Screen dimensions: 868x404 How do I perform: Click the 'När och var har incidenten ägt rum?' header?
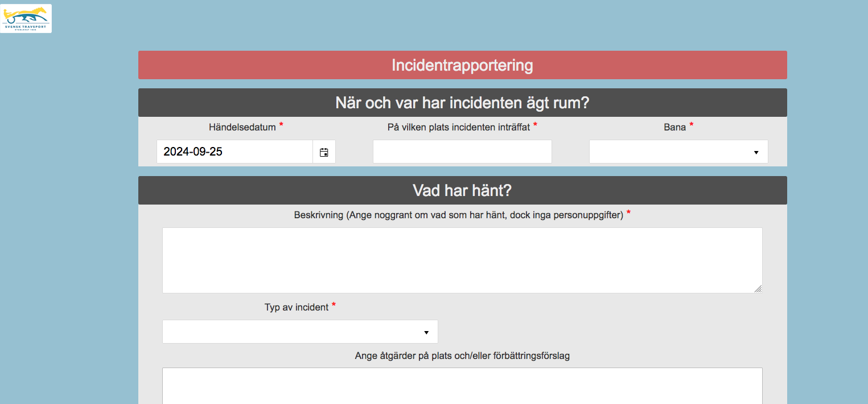[462, 103]
